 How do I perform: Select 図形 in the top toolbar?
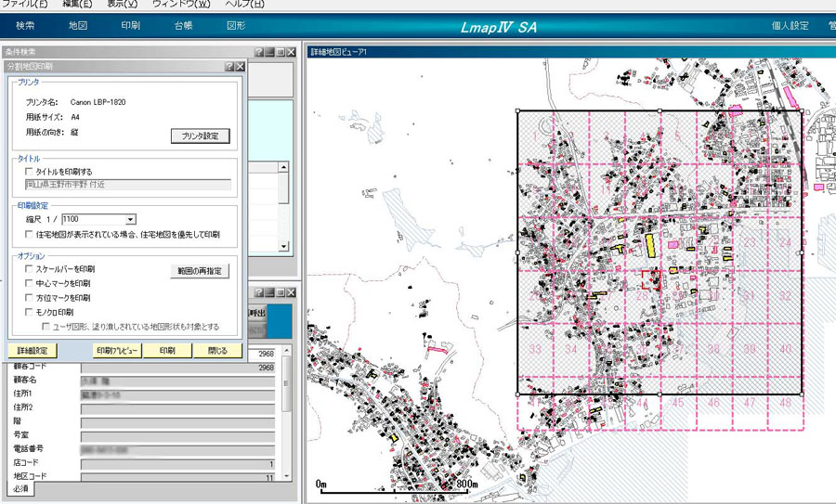(236, 27)
